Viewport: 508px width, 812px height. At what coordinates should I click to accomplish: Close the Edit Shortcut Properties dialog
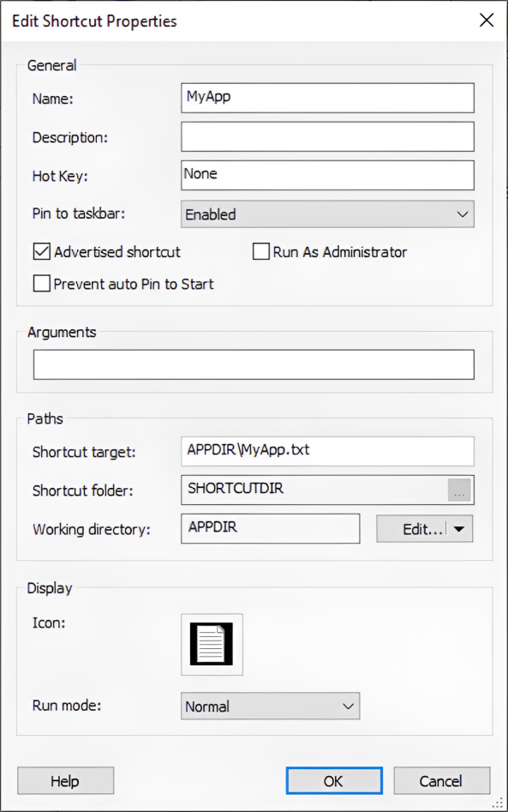(487, 21)
